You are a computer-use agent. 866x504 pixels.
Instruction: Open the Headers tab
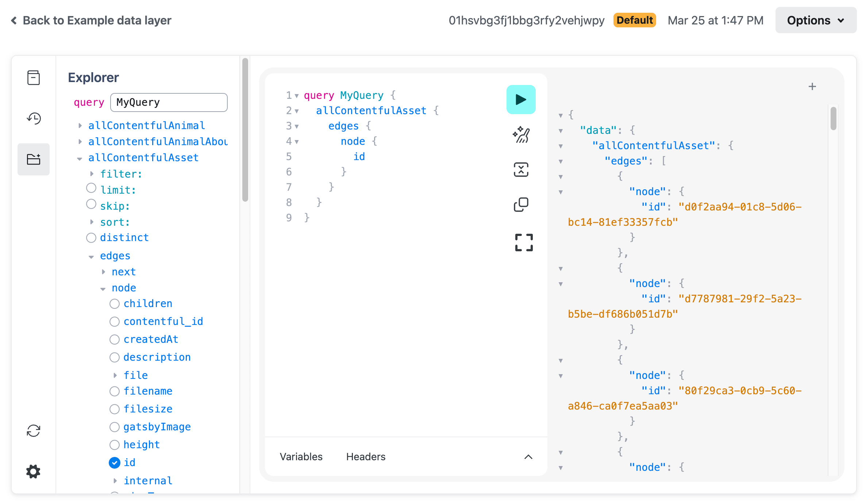tap(366, 457)
